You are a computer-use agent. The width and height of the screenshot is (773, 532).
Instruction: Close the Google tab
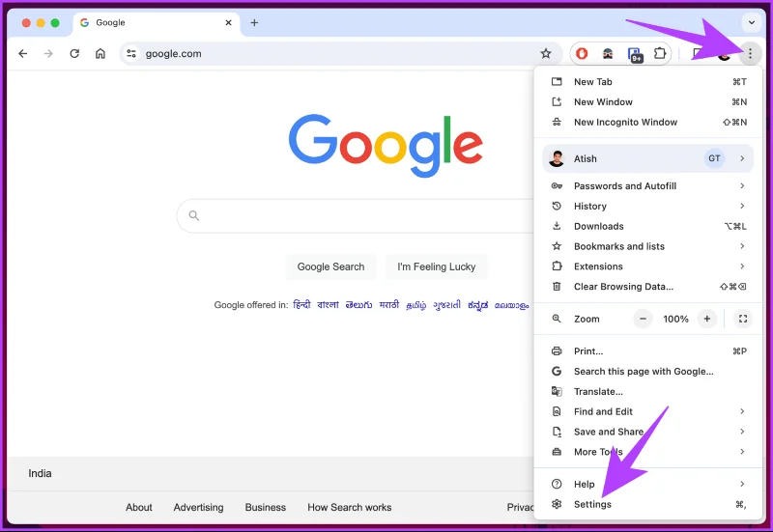pyautogui.click(x=228, y=22)
